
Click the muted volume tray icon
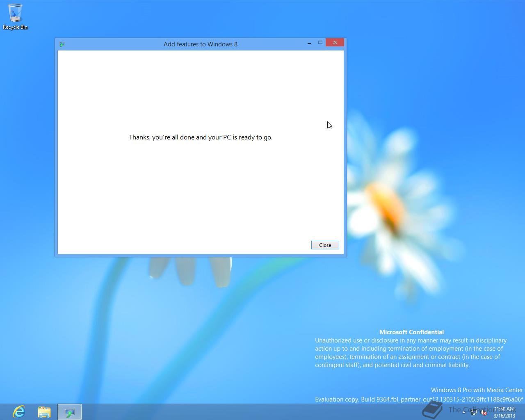[484, 412]
